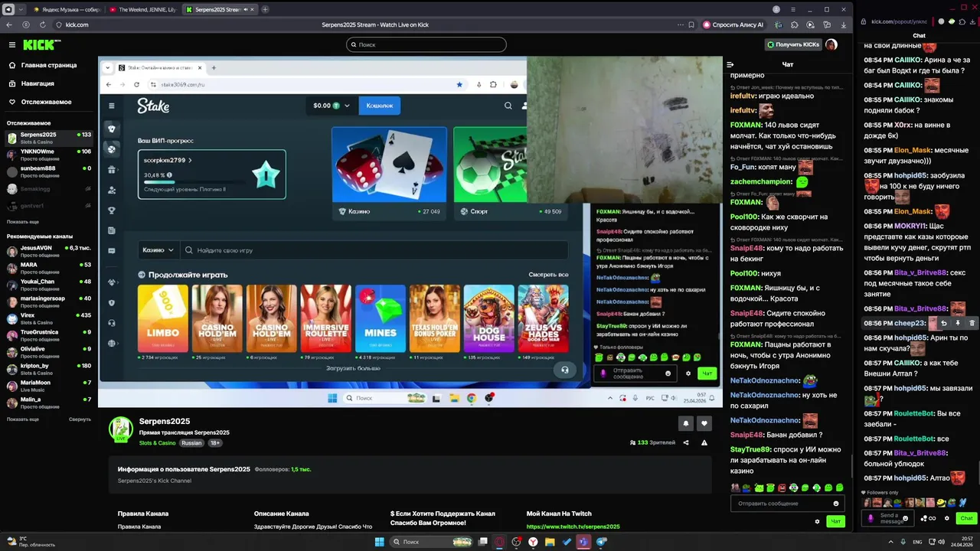Open the Windows Start menu
Image resolution: width=980 pixels, height=551 pixels.
point(379,542)
